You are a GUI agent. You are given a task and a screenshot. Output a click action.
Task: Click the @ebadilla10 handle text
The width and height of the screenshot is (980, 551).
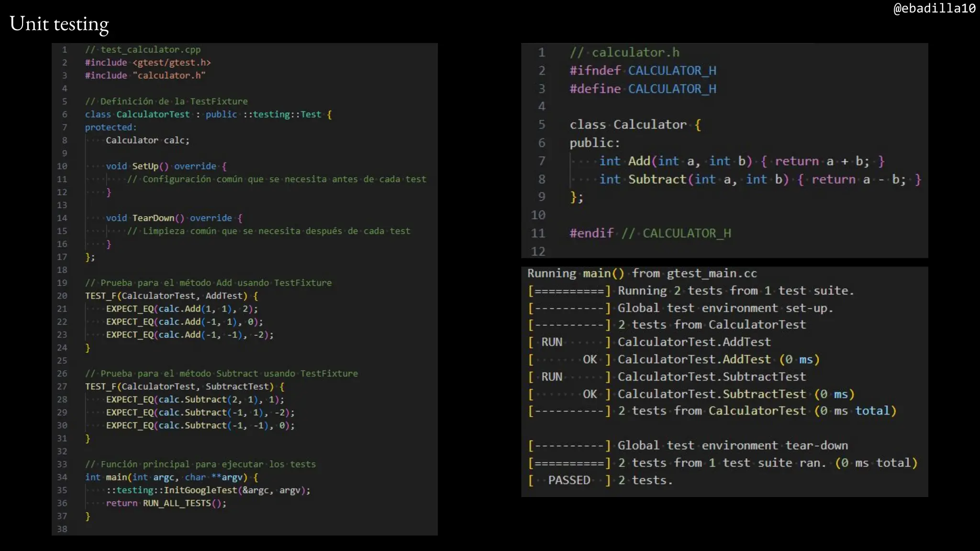[934, 8]
